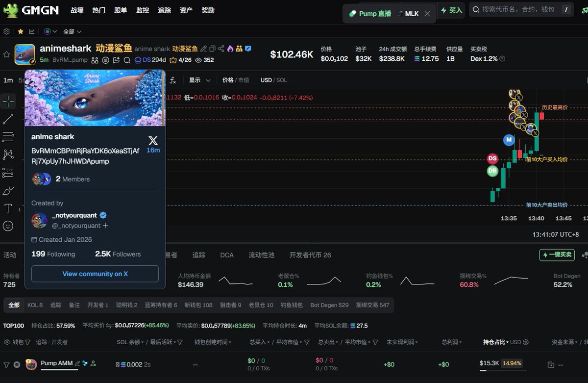The height and width of the screenshot is (383, 588).
Task: Sort by 钱包创建时间 column
Action: (213, 342)
